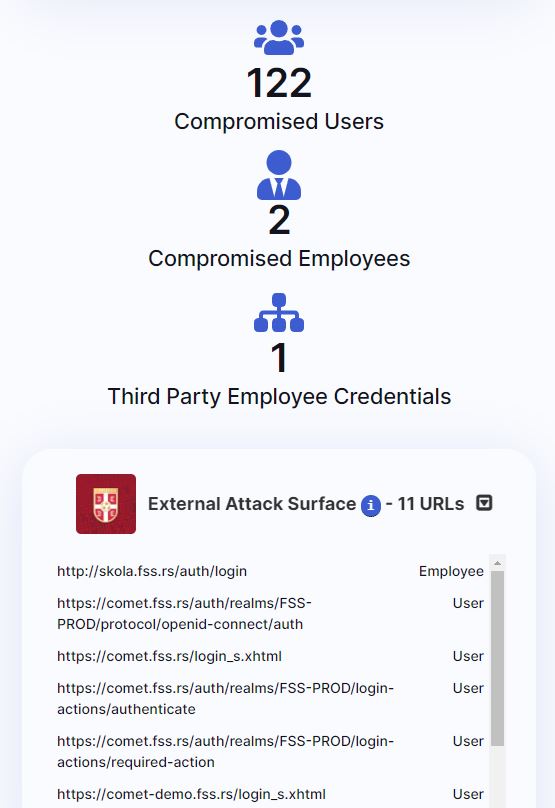555x808 pixels.
Task: Open the comet.fss.rs openid-connect/auth URL
Action: (x=184, y=613)
